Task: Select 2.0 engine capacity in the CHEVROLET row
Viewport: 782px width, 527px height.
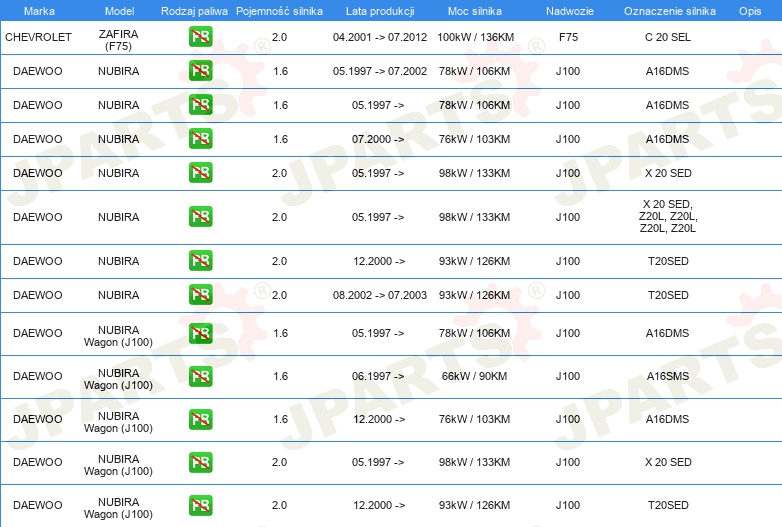Action: [279, 37]
